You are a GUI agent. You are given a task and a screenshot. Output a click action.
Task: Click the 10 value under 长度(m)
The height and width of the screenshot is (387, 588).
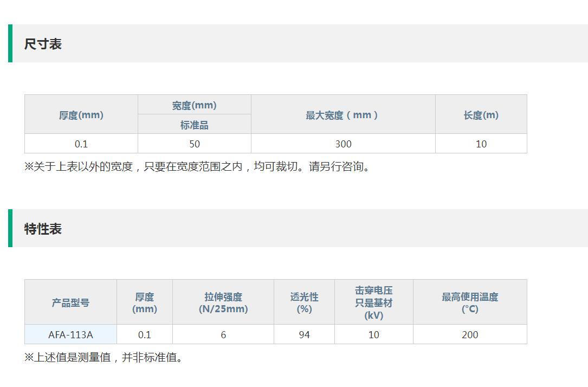[x=481, y=144]
